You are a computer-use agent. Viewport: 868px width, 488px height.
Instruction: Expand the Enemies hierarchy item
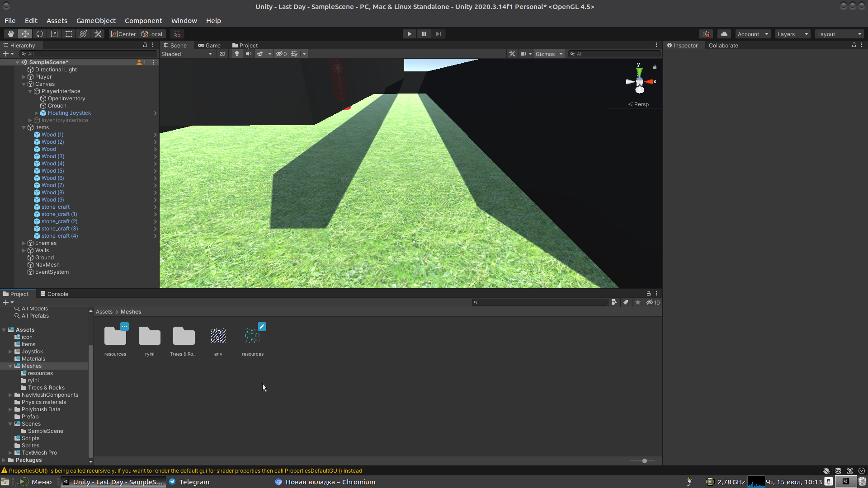click(24, 243)
